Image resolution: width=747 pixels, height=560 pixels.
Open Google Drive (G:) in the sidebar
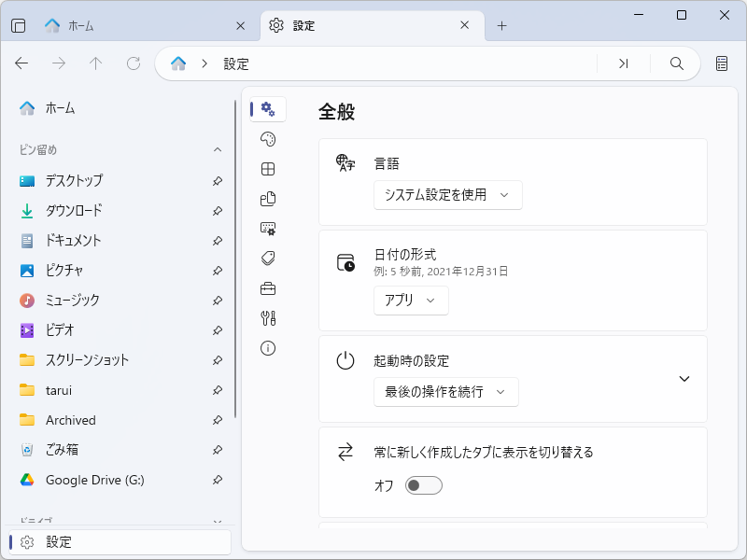[x=120, y=480]
